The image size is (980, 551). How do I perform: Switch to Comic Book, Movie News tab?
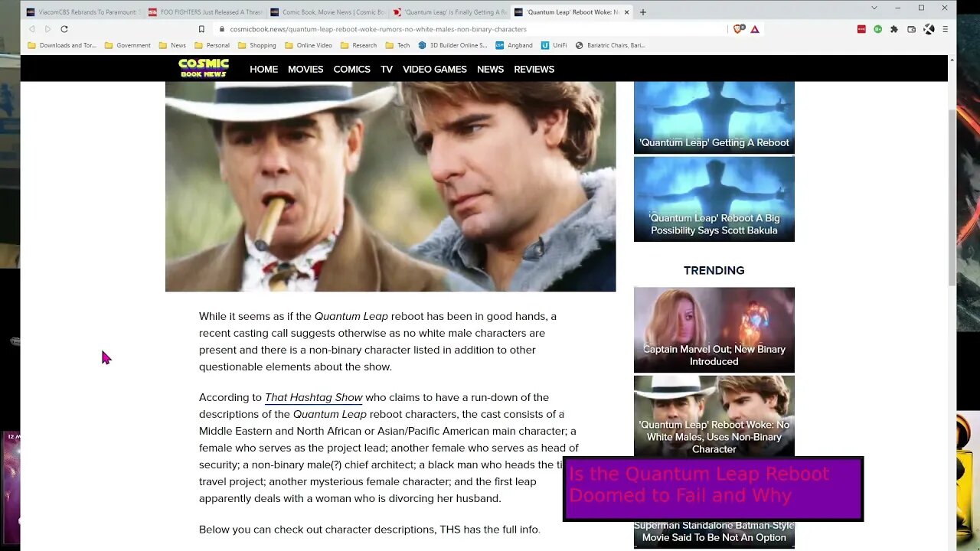[x=327, y=12]
